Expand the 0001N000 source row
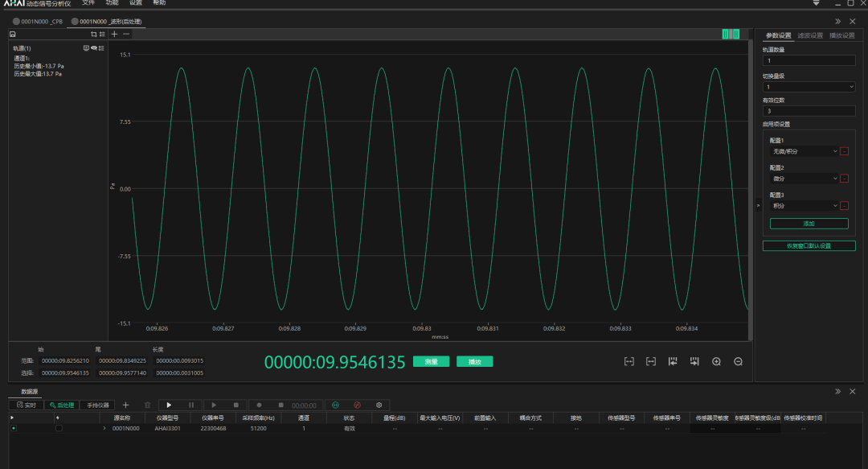The image size is (868, 469). pyautogui.click(x=104, y=428)
